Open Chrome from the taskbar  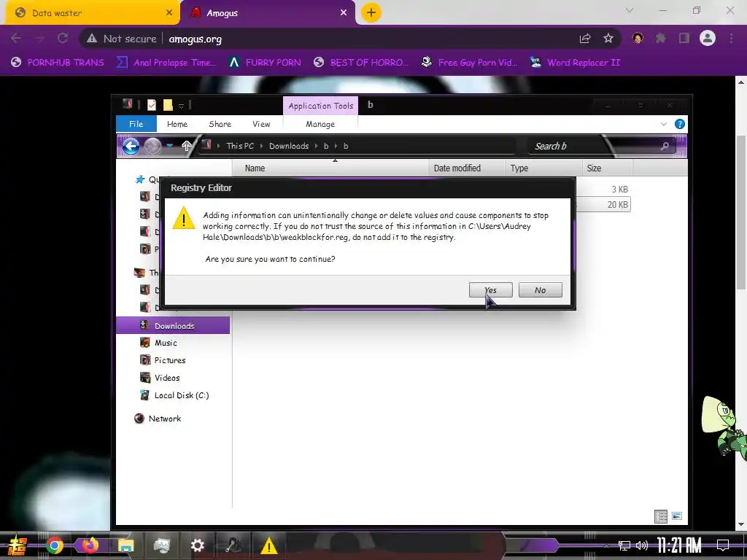tap(55, 545)
